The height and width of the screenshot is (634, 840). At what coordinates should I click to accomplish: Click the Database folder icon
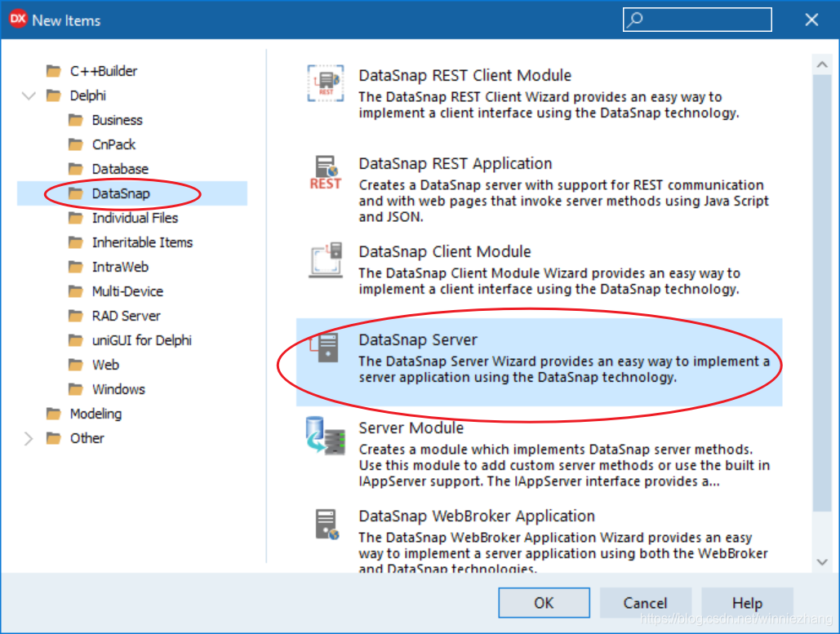point(76,169)
